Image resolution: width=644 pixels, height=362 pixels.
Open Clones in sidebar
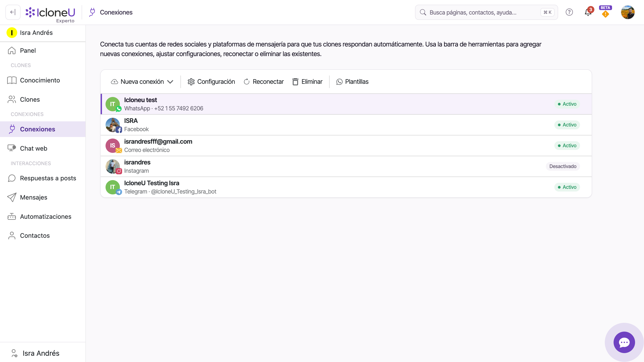tap(43, 99)
